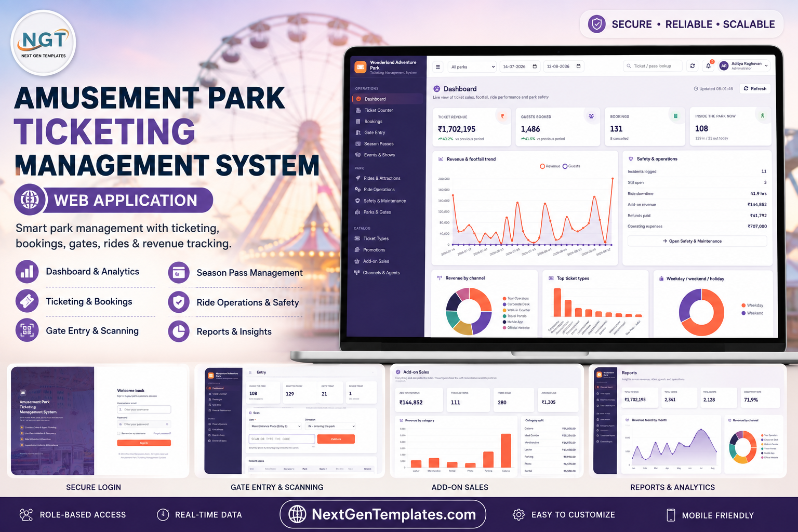Click the Mobile Friendly phone icon
The width and height of the screenshot is (798, 532).
(x=671, y=515)
